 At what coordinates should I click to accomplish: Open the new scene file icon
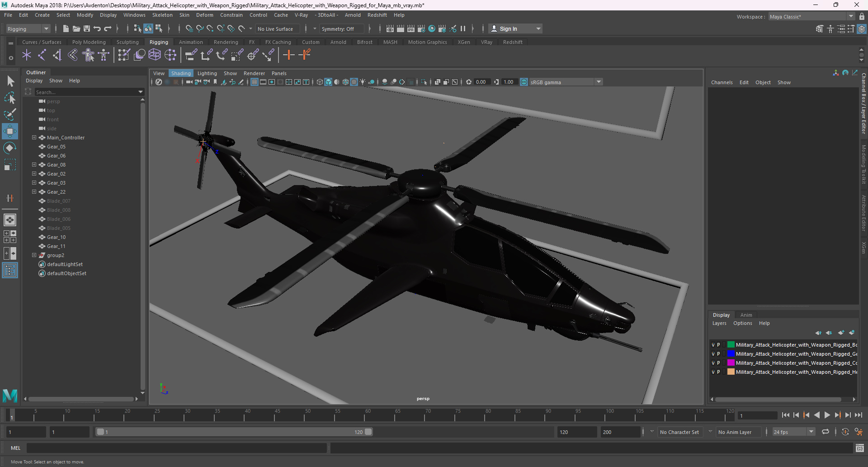pos(66,29)
